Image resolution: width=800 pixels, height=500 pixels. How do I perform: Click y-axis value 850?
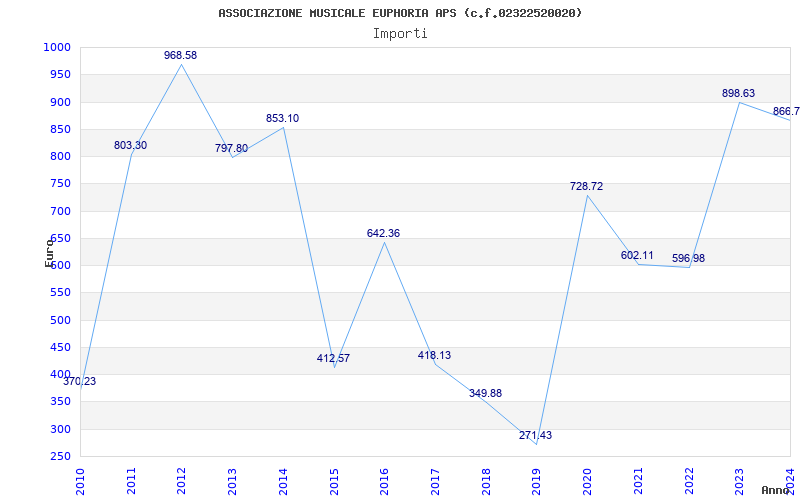(x=60, y=129)
